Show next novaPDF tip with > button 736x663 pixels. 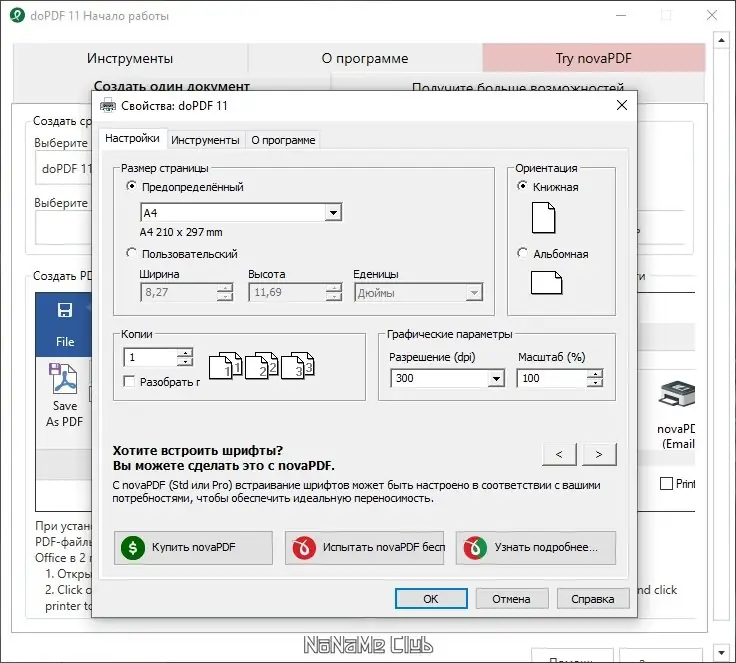599,454
